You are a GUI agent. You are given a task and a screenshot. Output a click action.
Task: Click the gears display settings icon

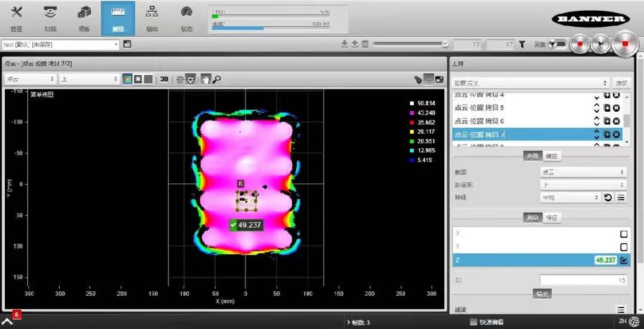coord(418,79)
